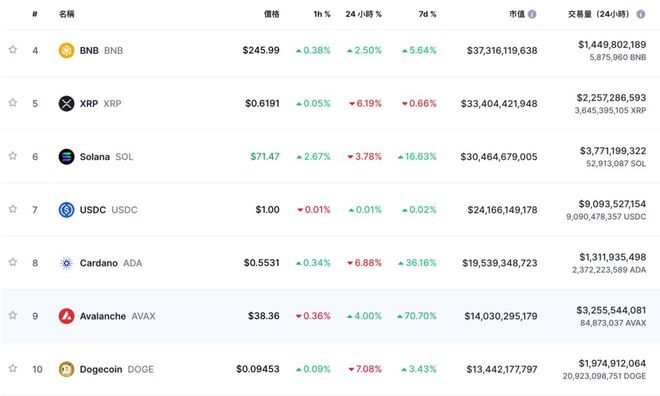Click Avalanche volume $3,255,544,081
Image resolution: width=660 pixels, height=396 pixels.
(612, 310)
